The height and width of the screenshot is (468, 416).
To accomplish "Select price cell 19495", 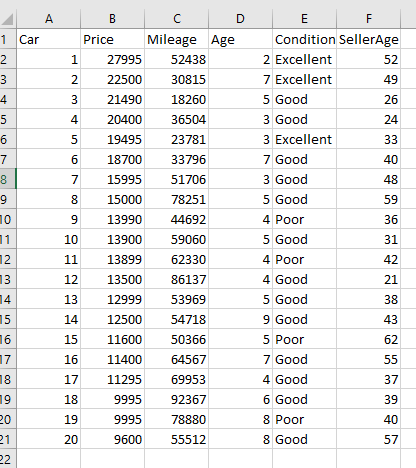I will click(x=113, y=139).
